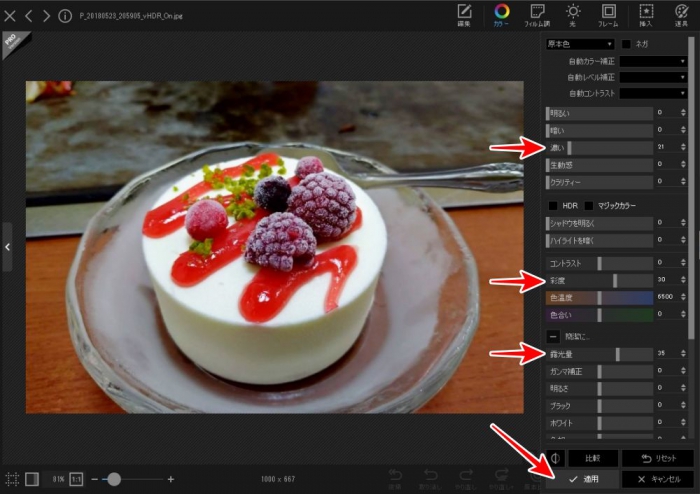Click the 明るい value stepper arrows
Screen dimensions: 700x494
[683, 113]
